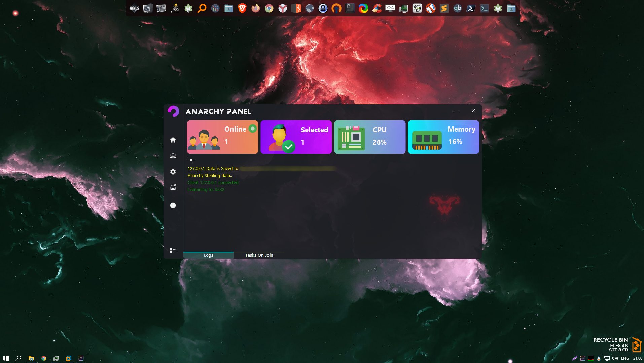Screen dimensions: 644x363
Task: Open the Windows Start menu
Action: (x=6, y=358)
